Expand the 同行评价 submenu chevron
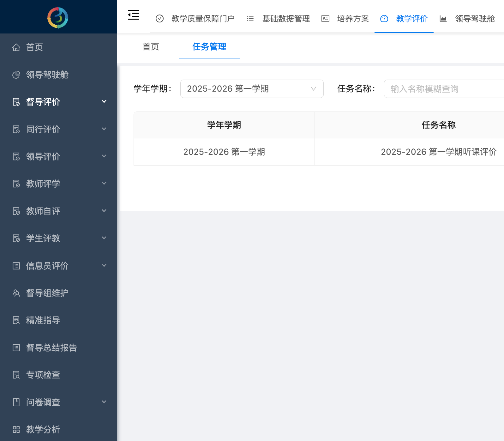 pos(104,129)
